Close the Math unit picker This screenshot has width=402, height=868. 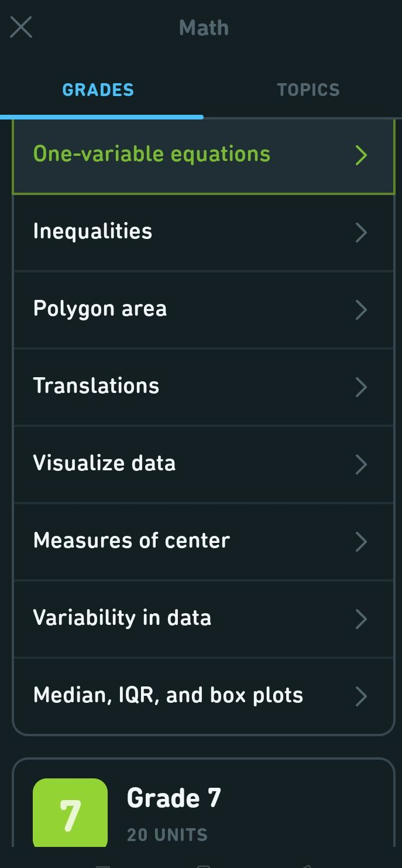(21, 27)
